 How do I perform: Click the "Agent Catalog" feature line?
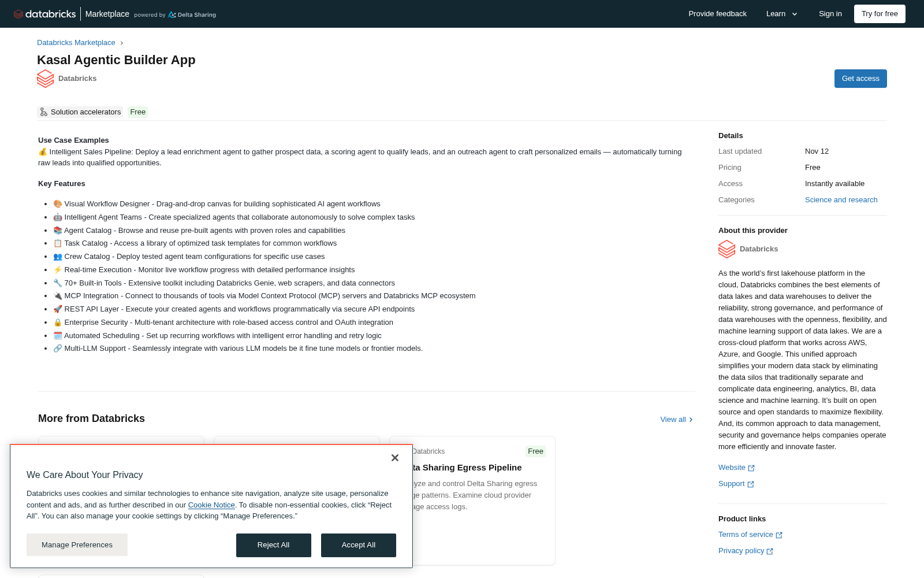tap(199, 231)
